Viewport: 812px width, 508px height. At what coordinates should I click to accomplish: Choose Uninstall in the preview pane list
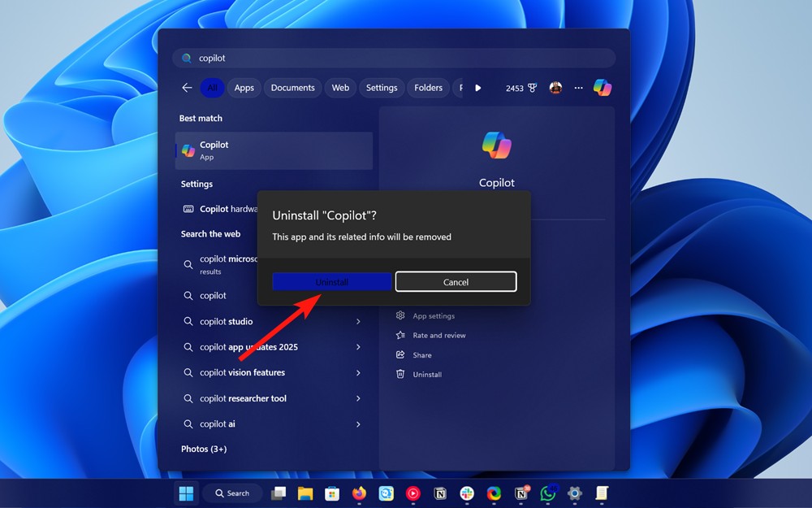[419, 374]
